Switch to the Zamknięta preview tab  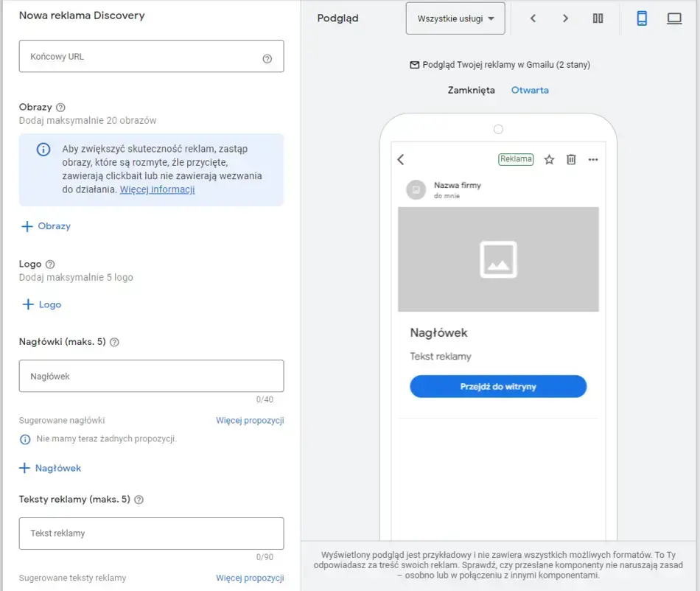click(471, 90)
